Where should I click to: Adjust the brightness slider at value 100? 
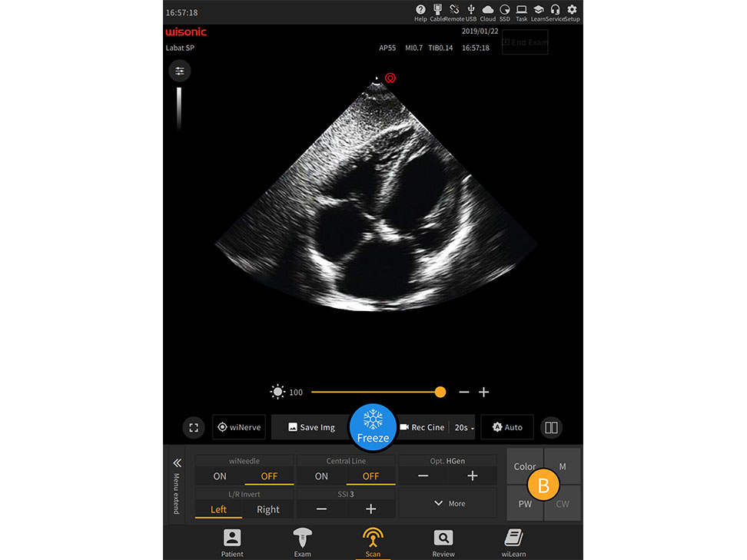[440, 392]
